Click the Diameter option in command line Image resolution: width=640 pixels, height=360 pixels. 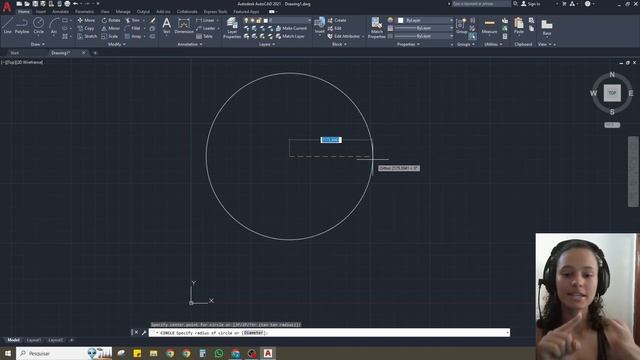[253, 333]
